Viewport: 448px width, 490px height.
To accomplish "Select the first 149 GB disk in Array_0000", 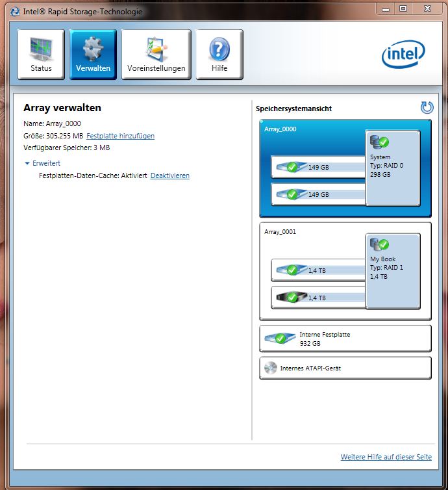I will coord(318,167).
